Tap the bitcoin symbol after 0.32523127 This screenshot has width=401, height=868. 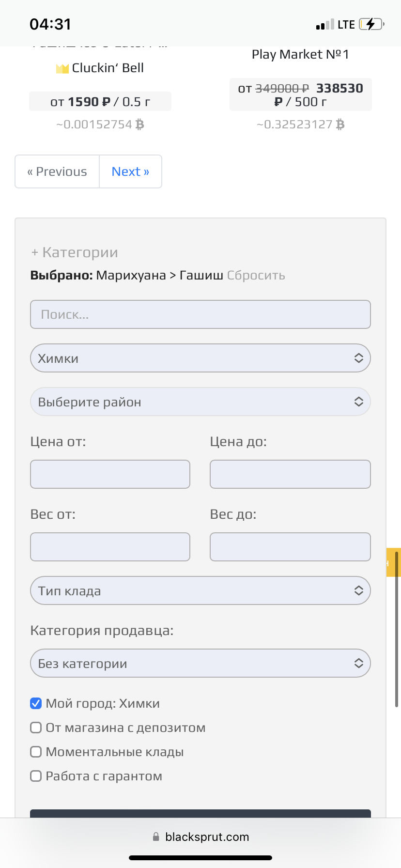[x=340, y=125]
